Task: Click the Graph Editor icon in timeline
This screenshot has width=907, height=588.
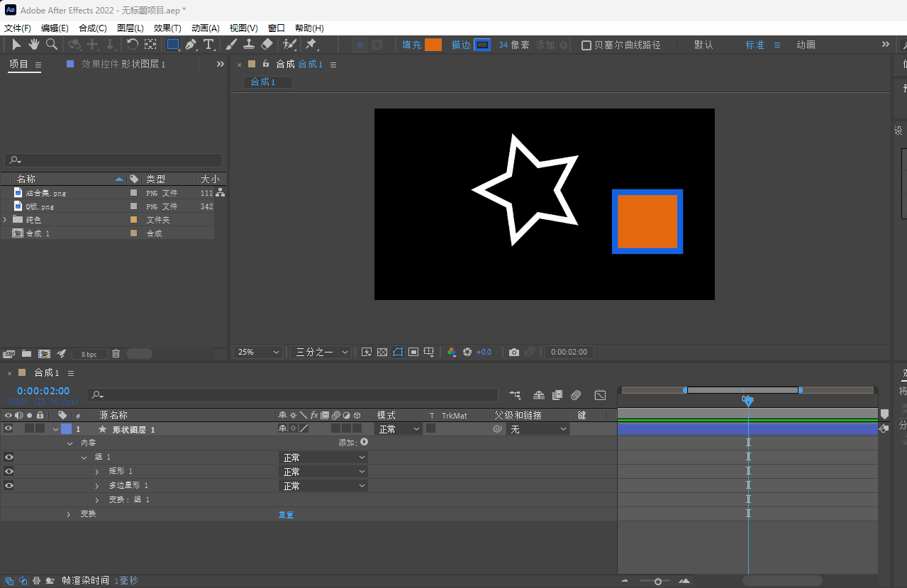Action: tap(600, 394)
